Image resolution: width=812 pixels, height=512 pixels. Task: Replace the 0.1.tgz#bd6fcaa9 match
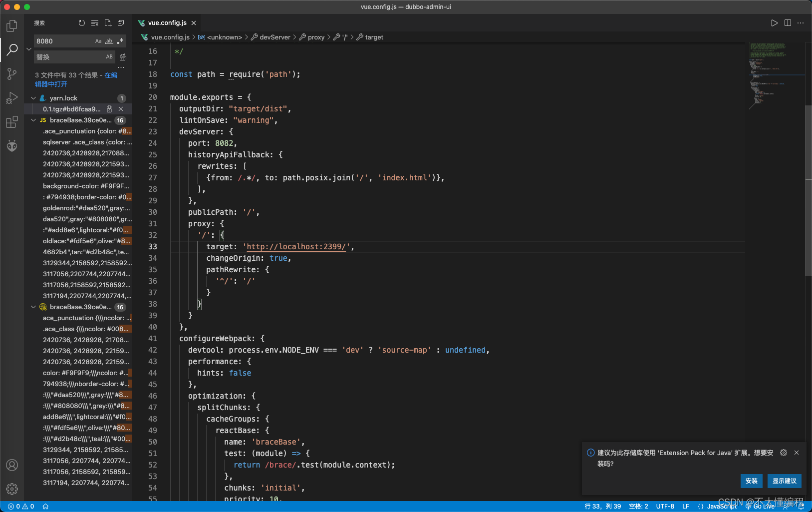click(x=109, y=109)
